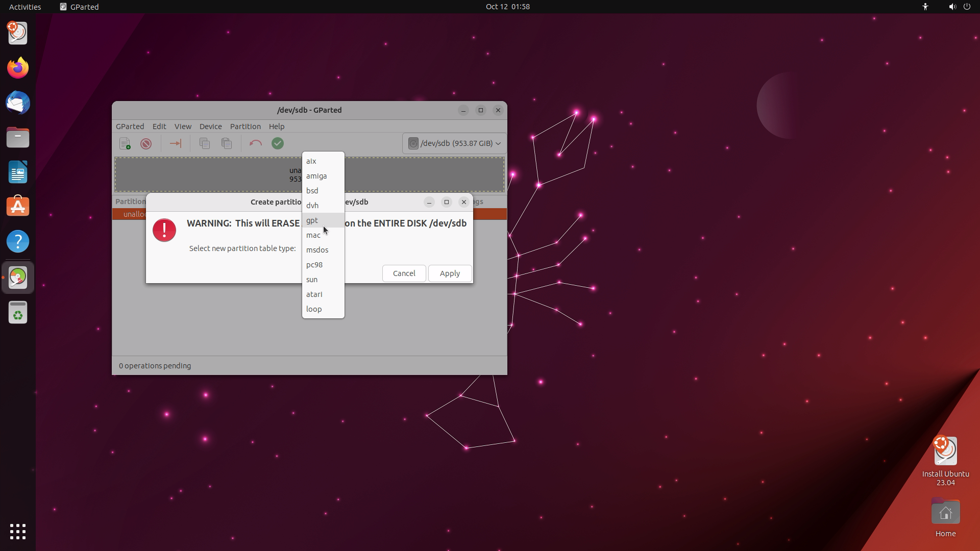Open Ubuntu Software from the dock

[18, 207]
